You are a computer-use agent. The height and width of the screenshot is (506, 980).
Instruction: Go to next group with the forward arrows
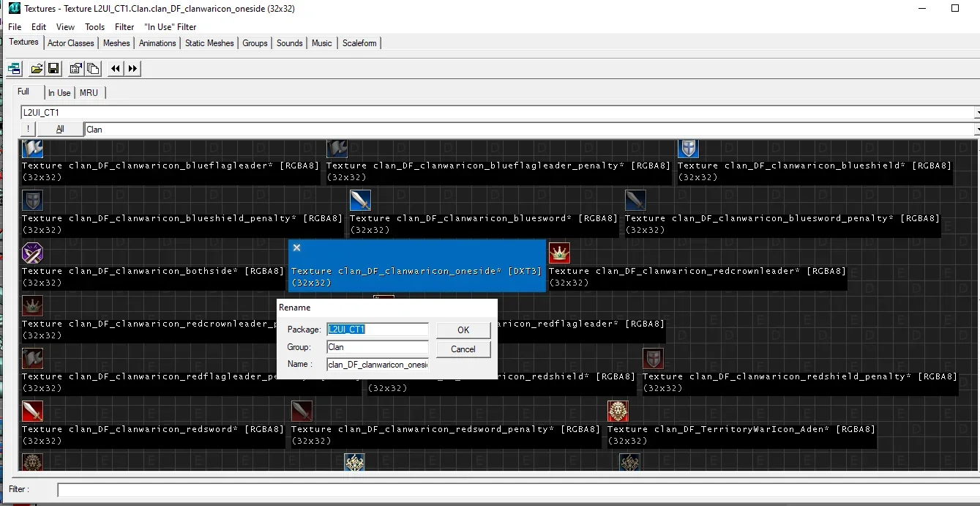pyautogui.click(x=132, y=69)
